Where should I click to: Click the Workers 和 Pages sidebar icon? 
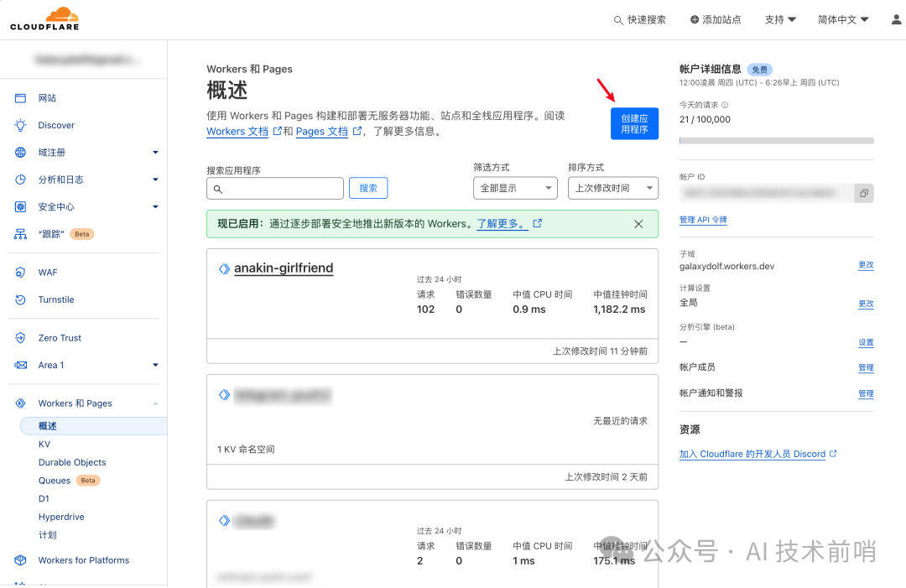20,403
